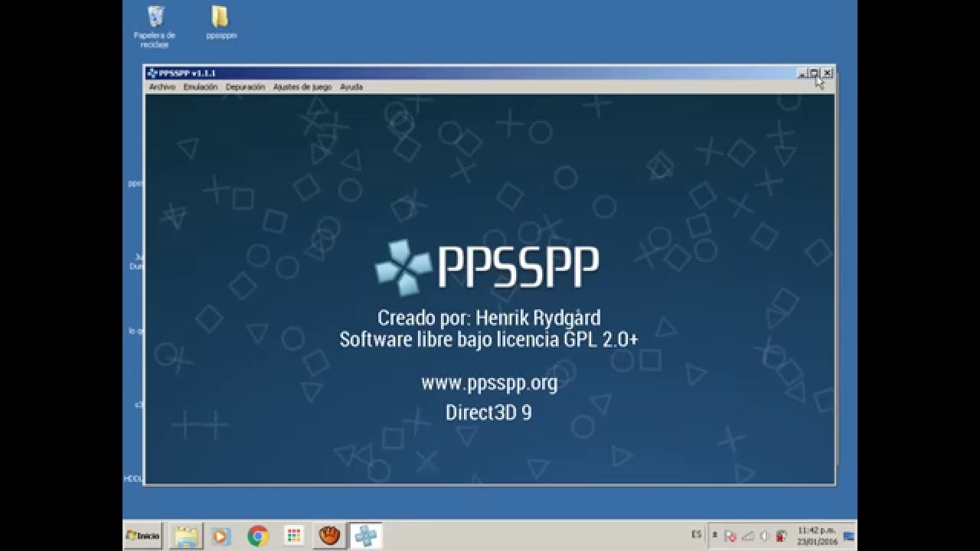Image resolution: width=980 pixels, height=551 pixels.
Task: Click the PPSSPP icon in the title bar
Action: coord(152,73)
